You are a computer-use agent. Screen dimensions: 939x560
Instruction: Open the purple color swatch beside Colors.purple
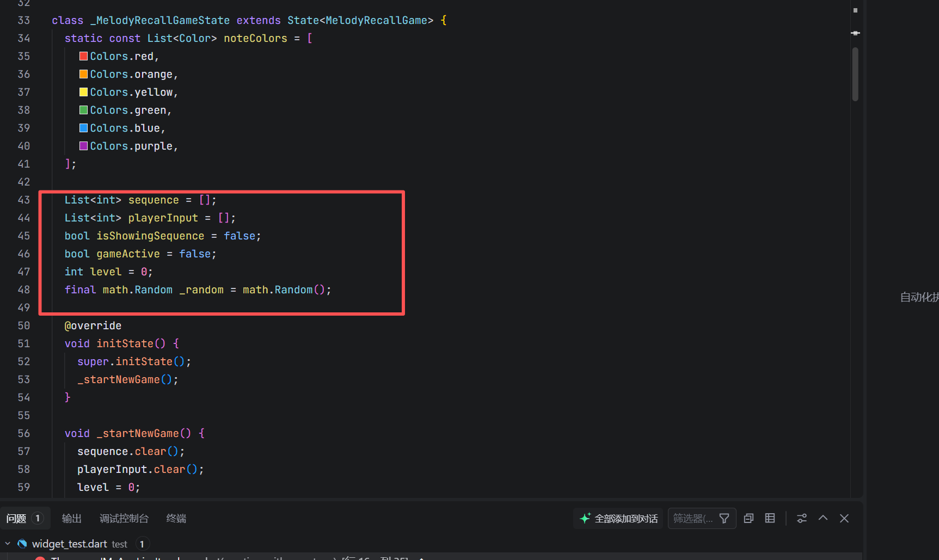click(x=83, y=146)
